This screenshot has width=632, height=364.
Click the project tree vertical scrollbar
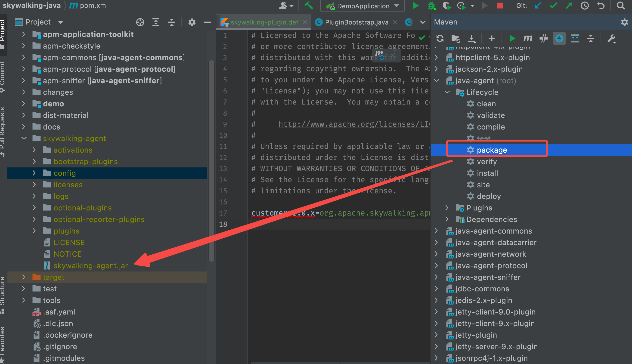tap(211, 160)
